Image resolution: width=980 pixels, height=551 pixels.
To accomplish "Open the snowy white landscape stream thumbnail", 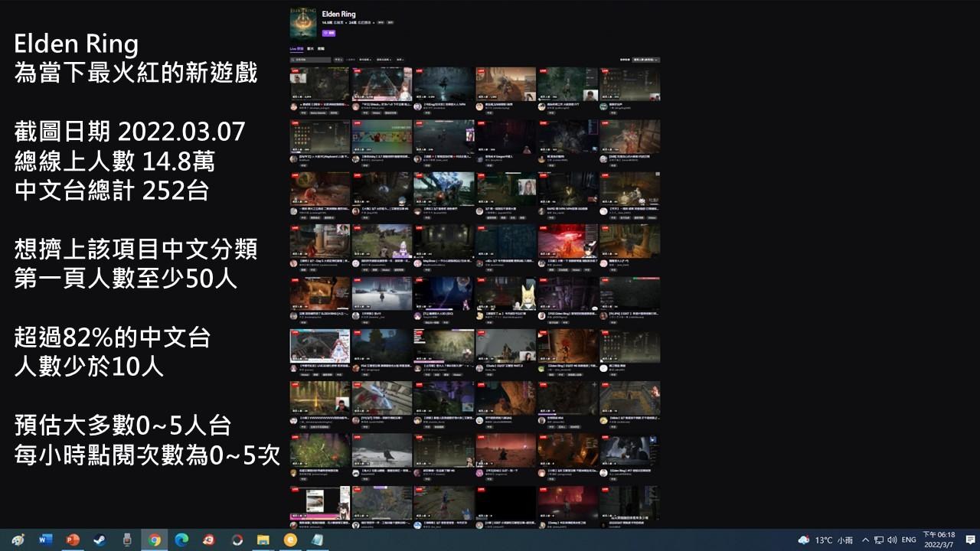I will pyautogui.click(x=382, y=294).
